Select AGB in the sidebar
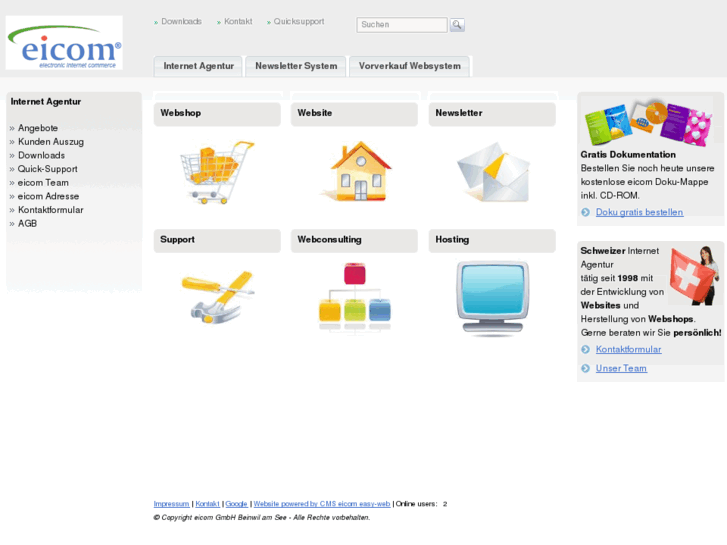The width and height of the screenshot is (727, 545). (x=27, y=224)
